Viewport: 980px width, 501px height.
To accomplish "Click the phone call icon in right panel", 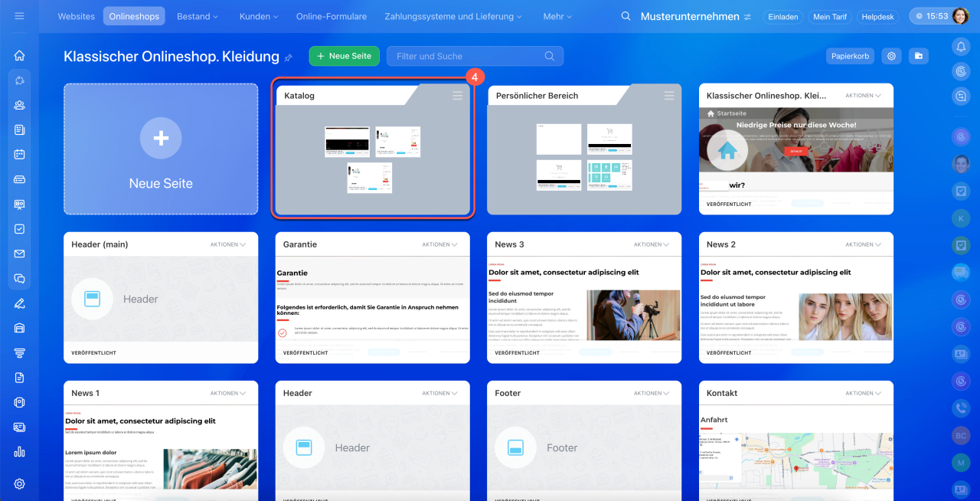I will [x=961, y=408].
